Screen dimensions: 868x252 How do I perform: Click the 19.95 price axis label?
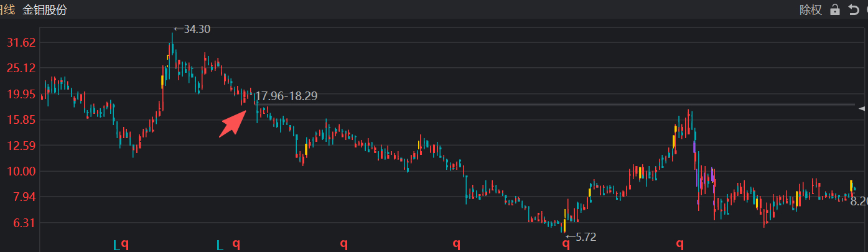pos(21,94)
